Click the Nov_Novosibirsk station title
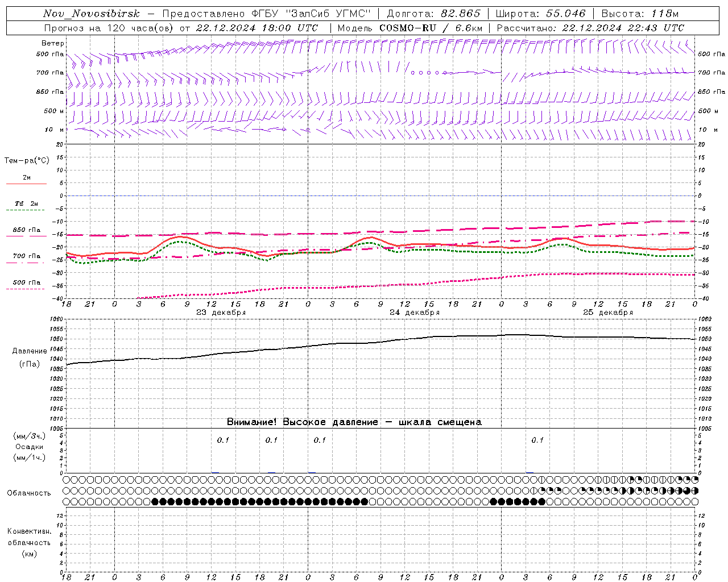Screen dimensions: 728x582 coord(92,14)
